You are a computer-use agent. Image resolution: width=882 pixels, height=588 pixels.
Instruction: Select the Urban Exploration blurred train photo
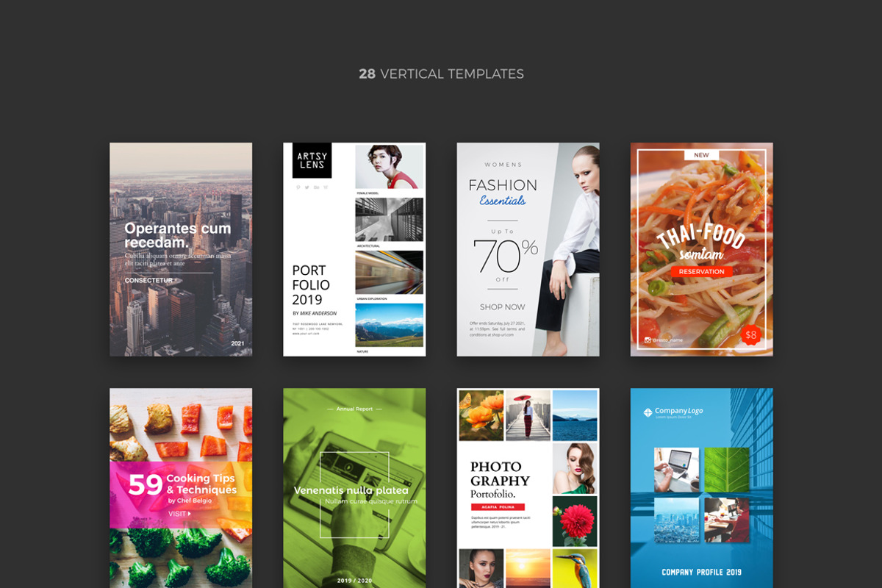pos(389,273)
